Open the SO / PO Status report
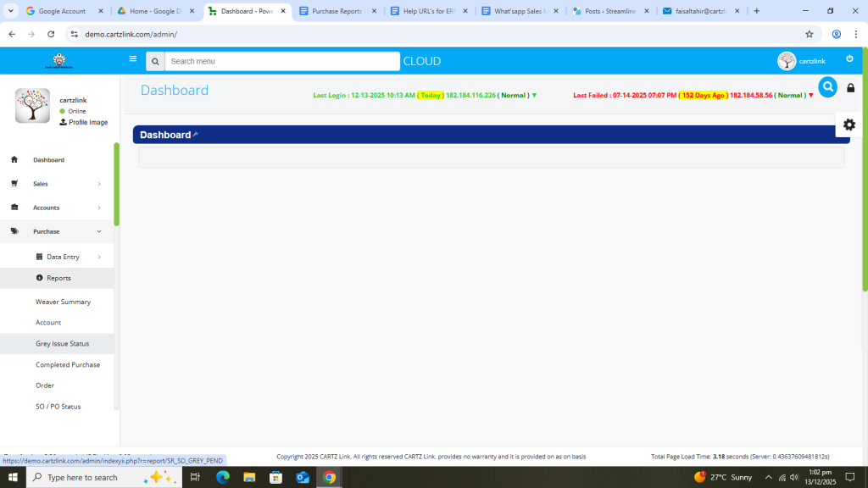Screen dimensions: 868x488 point(58,407)
